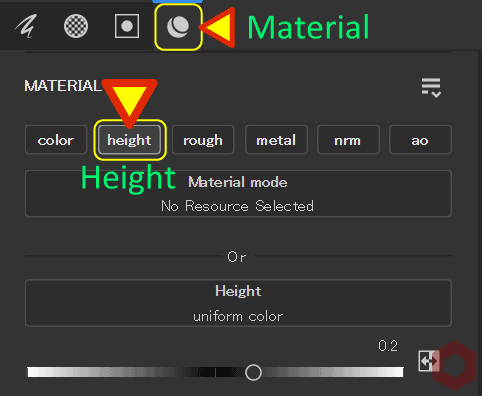Enable the nrm channel
The width and height of the screenshot is (482, 396).
click(x=348, y=140)
